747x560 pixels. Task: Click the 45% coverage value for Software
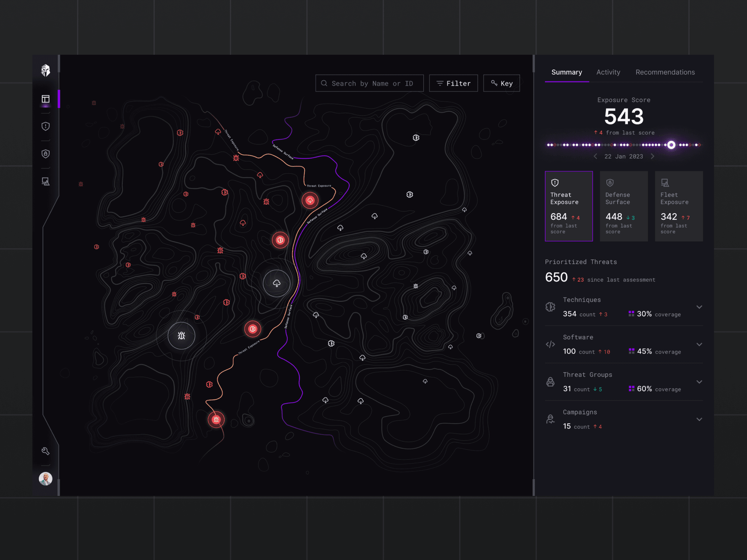(644, 351)
